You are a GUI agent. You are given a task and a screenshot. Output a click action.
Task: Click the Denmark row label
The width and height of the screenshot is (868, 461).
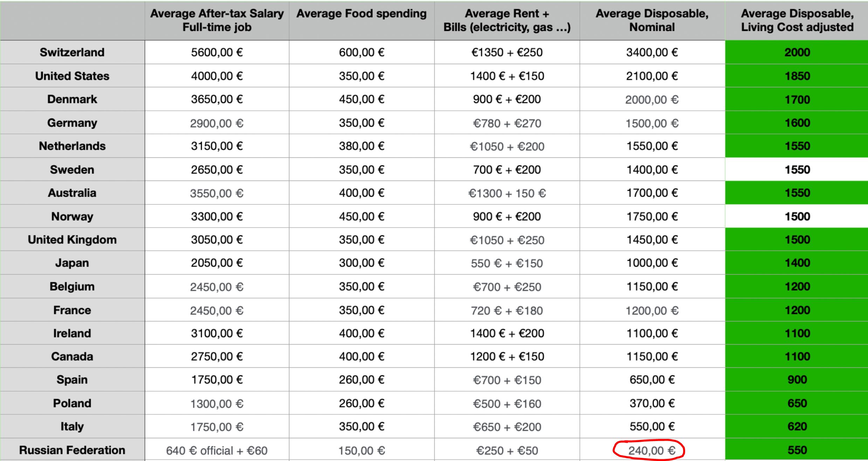(x=72, y=99)
